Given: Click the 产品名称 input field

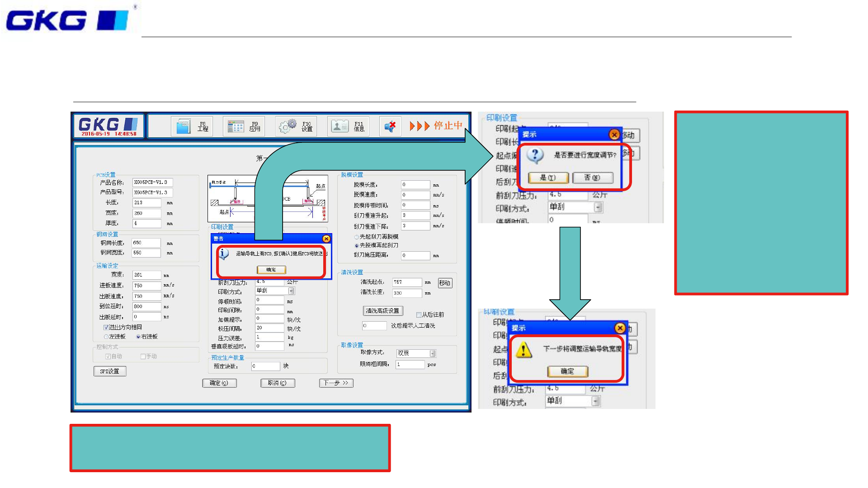Looking at the screenshot, I should (152, 183).
